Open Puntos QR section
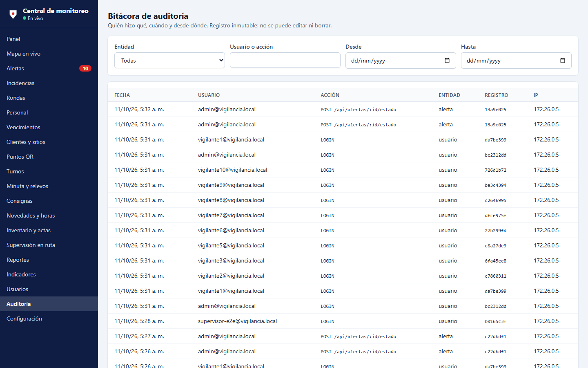588x368 pixels. [x=49, y=157]
